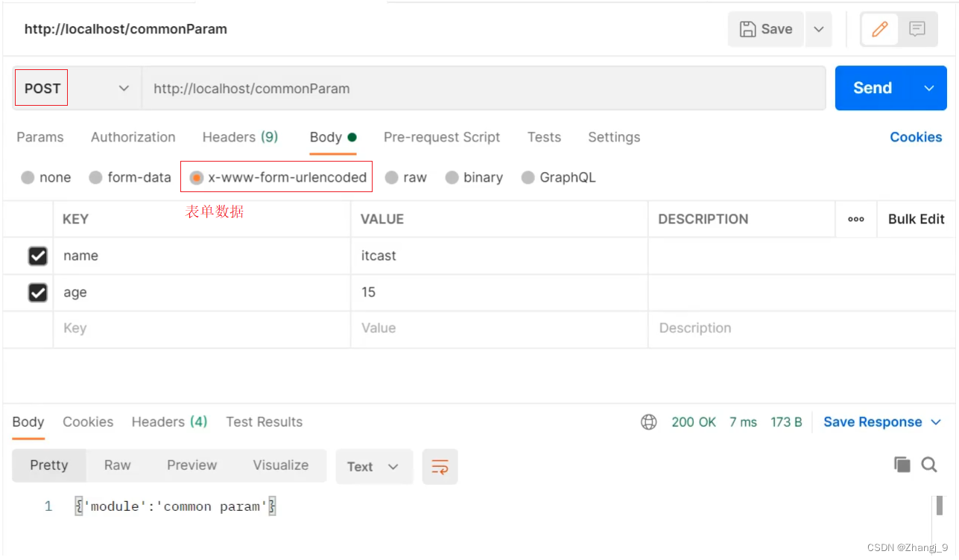Select the form-data radio button

tap(95, 177)
